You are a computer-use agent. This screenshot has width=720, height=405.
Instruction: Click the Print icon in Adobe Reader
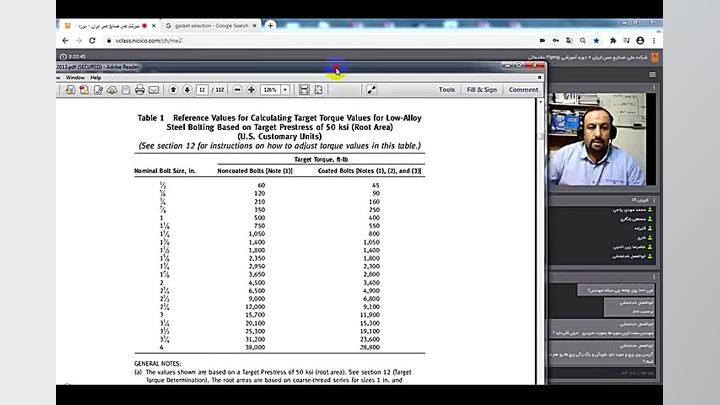(x=139, y=90)
